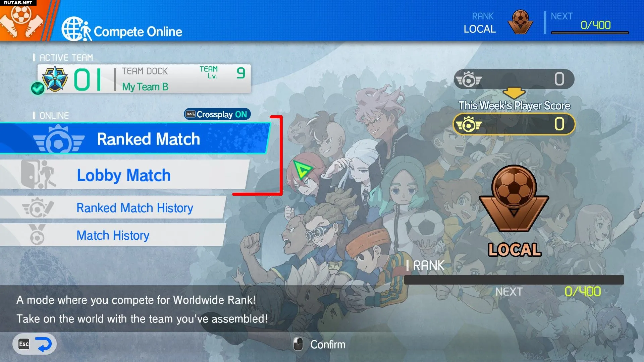Select the Ranked Match menu option

pyautogui.click(x=134, y=138)
